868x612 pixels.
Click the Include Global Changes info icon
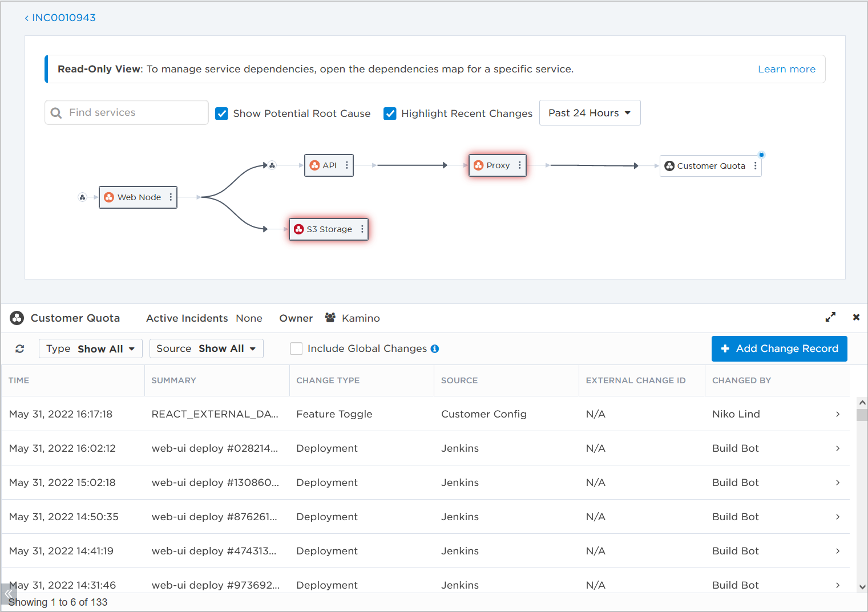(435, 348)
